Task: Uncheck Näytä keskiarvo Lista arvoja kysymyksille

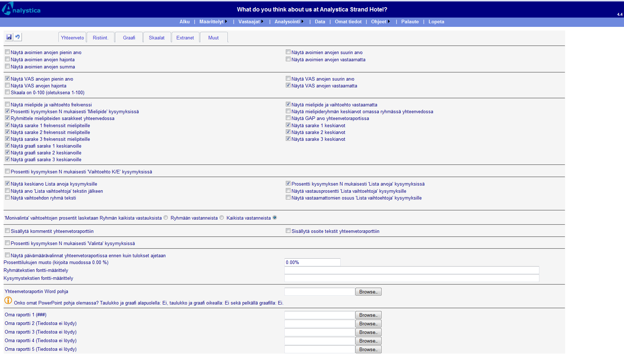Action: coord(7,183)
